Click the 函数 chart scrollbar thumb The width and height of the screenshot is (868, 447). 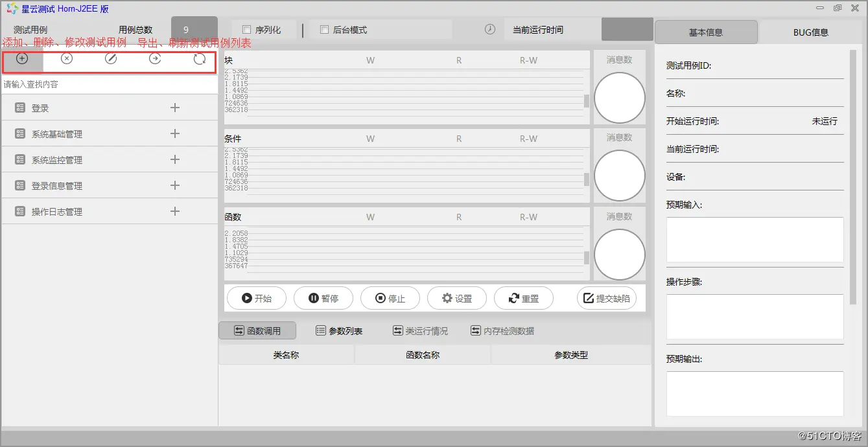point(587,258)
